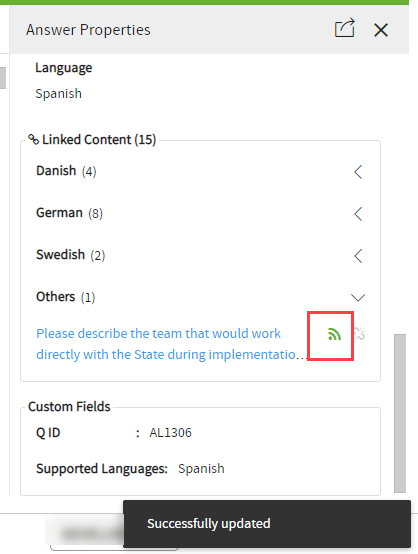Dismiss the 'Successfully updated' toast
This screenshot has height=554, width=418.
click(267, 524)
